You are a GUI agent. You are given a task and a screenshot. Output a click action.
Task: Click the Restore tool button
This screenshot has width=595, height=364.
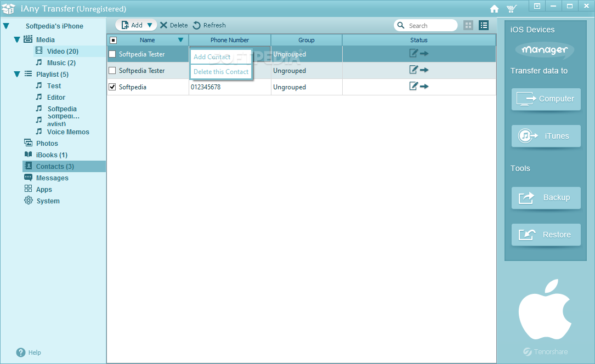point(546,235)
